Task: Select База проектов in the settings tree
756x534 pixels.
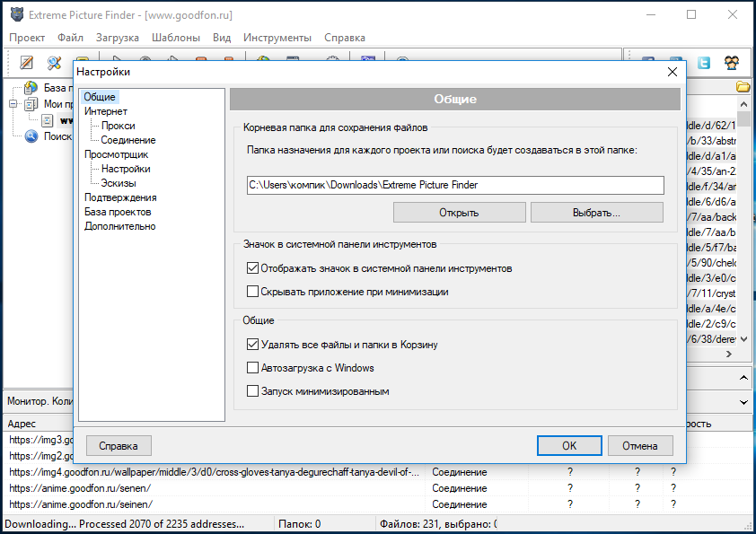Action: (118, 212)
